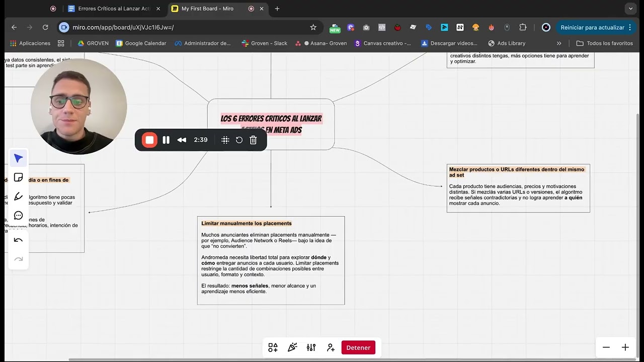644x362 pixels.
Task: Select the central Los 6 Errores Criticos title
Action: (271, 124)
